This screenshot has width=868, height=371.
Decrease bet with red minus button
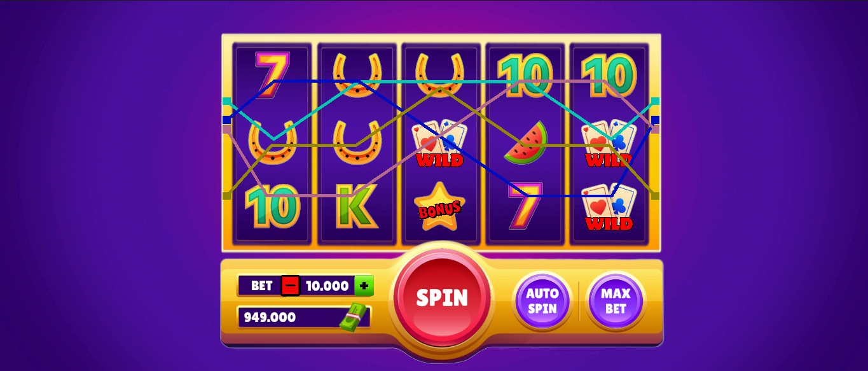coord(291,286)
